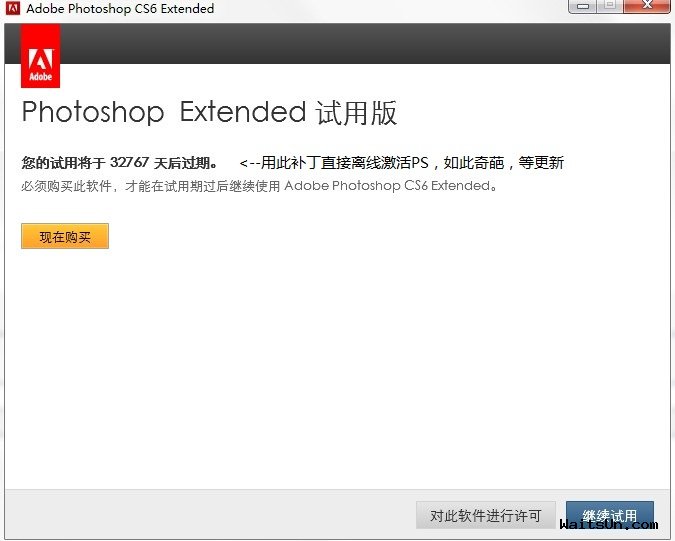Maximize the Photoshop CS6 Extended window

pyautogui.click(x=610, y=6)
